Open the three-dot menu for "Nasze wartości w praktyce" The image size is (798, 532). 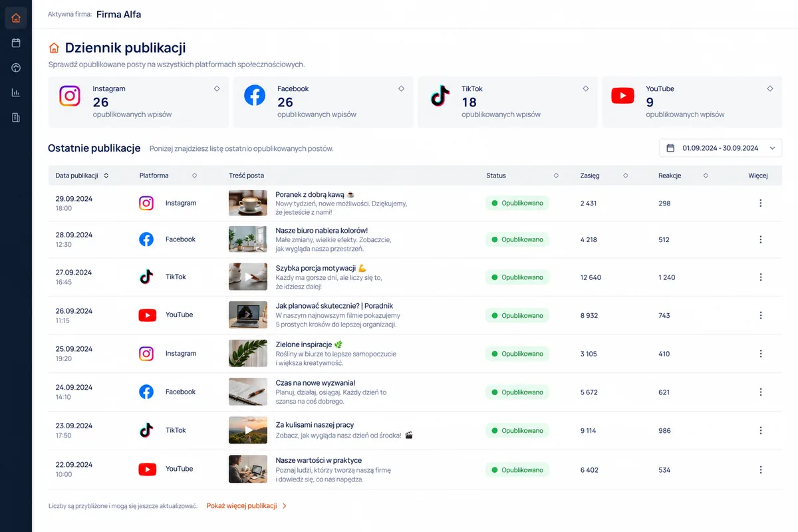[x=761, y=470]
